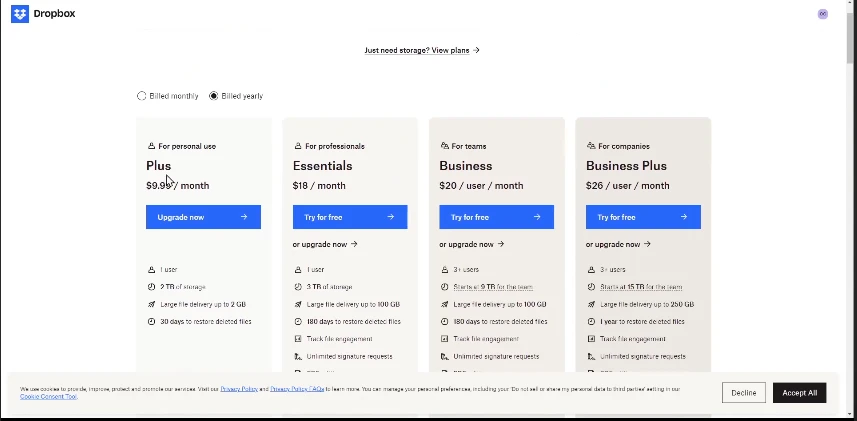
Task: Open the account avatar in top corner
Action: (x=823, y=14)
